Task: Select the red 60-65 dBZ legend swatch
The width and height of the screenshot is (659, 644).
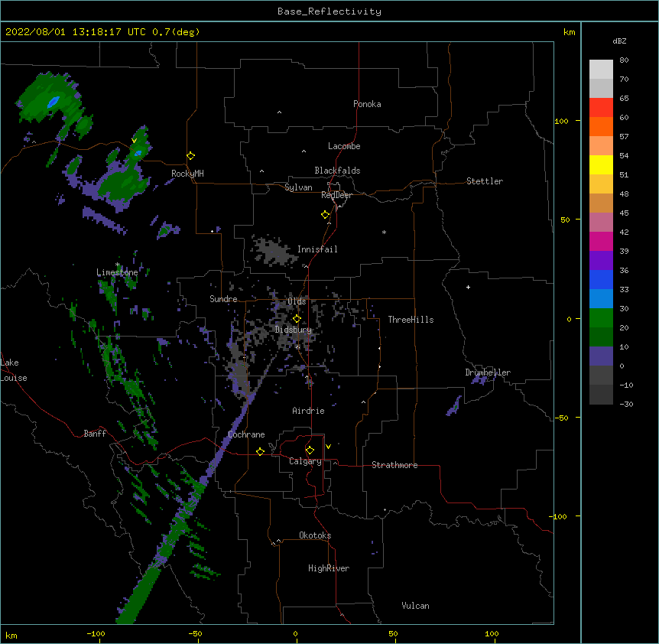Action: click(601, 107)
